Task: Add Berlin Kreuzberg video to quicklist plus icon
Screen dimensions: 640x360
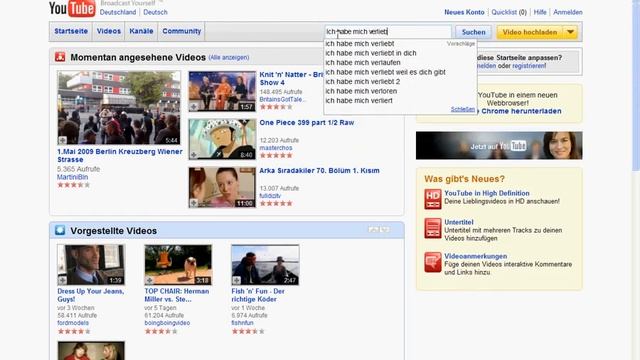Action: point(62,140)
